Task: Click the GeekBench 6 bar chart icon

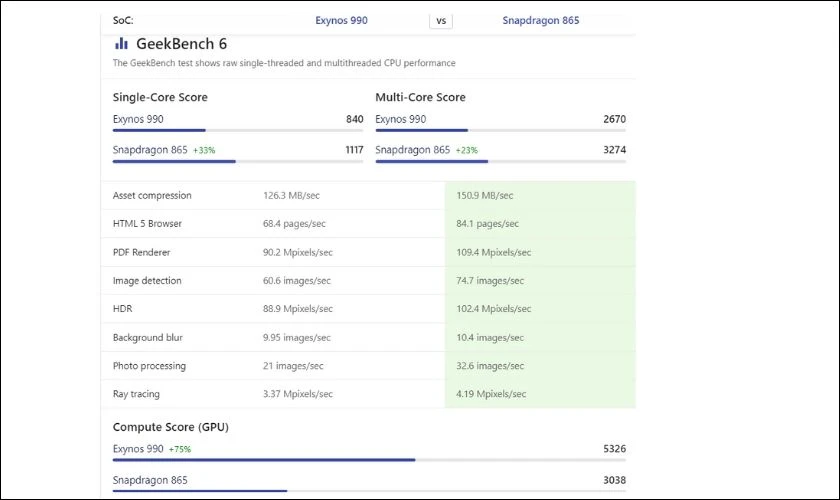Action: click(122, 43)
